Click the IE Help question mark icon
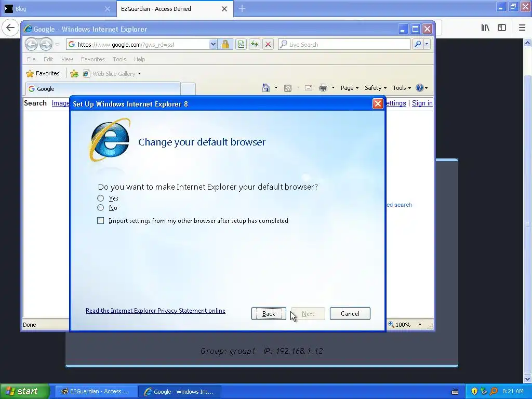This screenshot has height=399, width=532. click(420, 88)
